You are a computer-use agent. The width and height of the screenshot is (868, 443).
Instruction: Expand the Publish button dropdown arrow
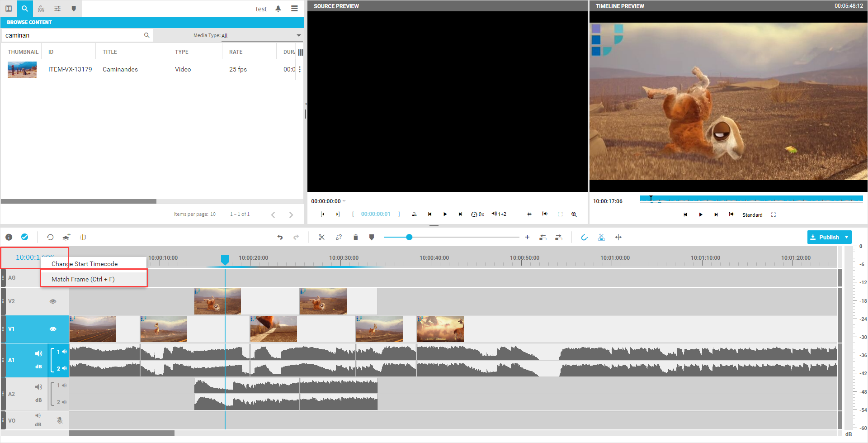[x=846, y=237]
